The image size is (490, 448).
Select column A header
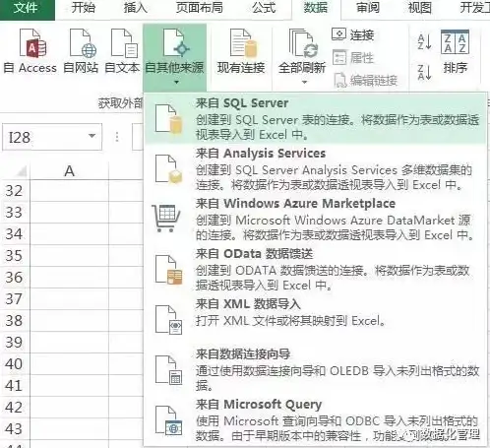[69, 171]
